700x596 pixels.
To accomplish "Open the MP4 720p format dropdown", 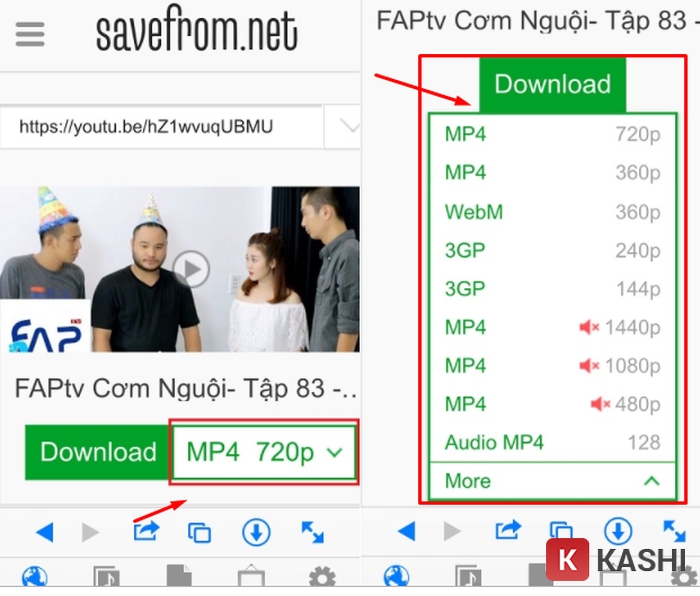I will pos(264,452).
